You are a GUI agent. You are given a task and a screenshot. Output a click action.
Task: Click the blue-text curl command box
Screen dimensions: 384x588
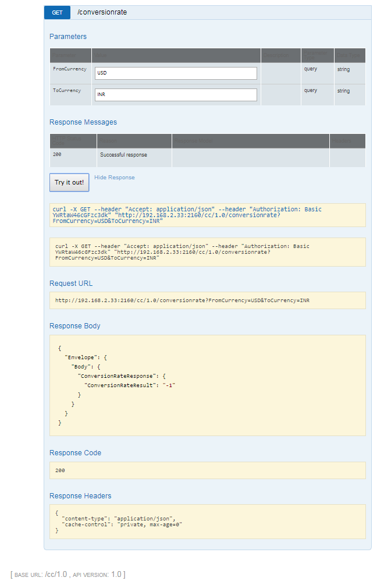207,215
